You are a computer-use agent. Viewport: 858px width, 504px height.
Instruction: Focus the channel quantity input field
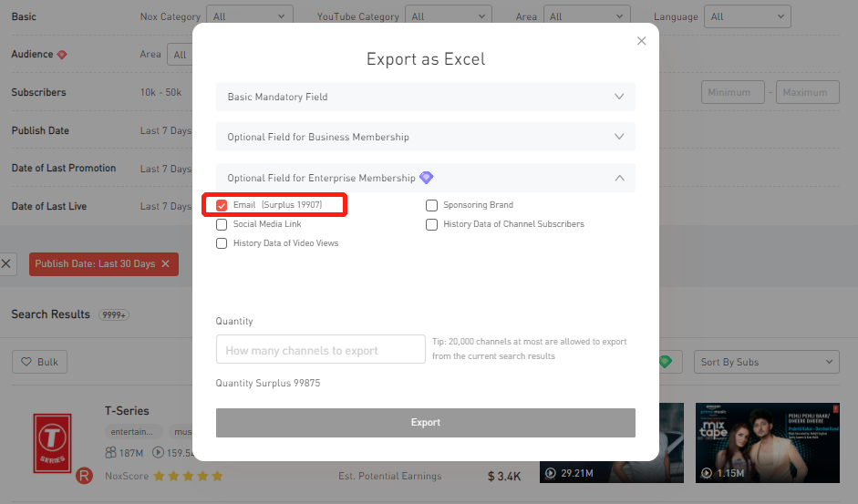[320, 350]
